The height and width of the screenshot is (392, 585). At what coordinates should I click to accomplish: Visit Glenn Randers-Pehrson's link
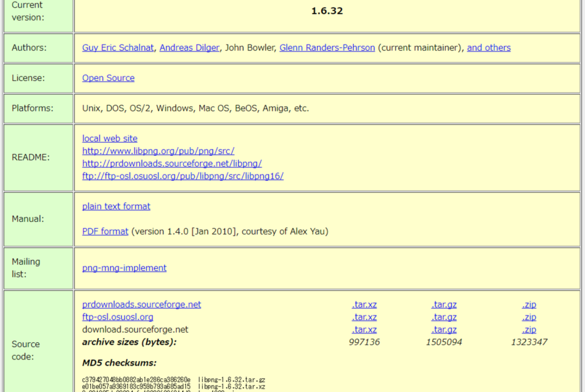tap(327, 48)
